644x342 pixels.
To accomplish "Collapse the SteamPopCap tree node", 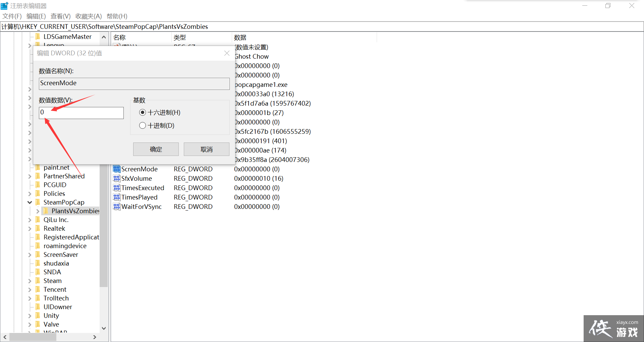I will 30,202.
